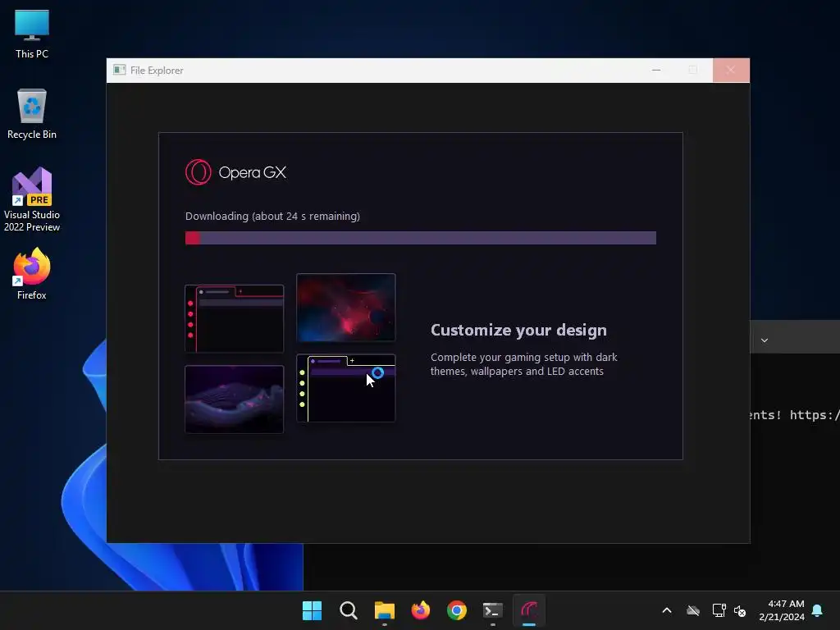
Task: Open File Explorer from the taskbar
Action: pos(385,610)
